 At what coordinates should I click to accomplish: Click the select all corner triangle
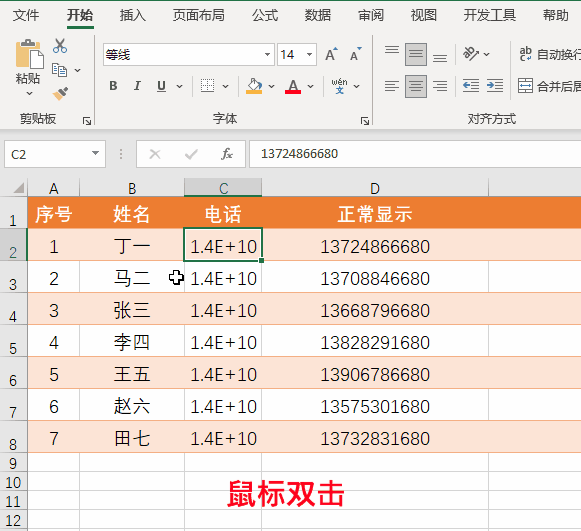pos(18,188)
